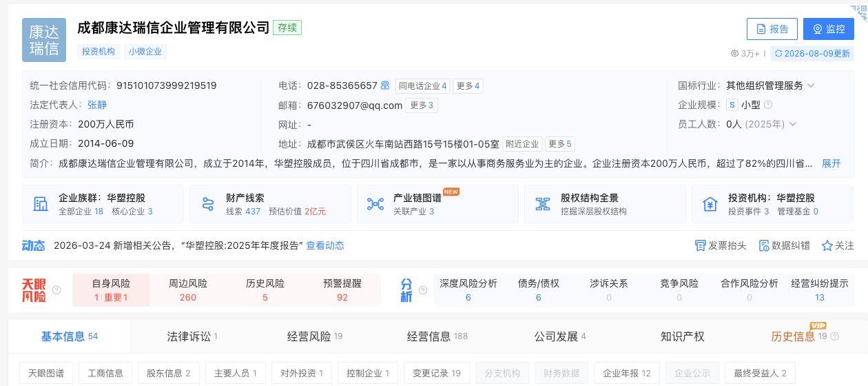Jump to 控制企业 1 section
The width and height of the screenshot is (868, 386).
[368, 373]
